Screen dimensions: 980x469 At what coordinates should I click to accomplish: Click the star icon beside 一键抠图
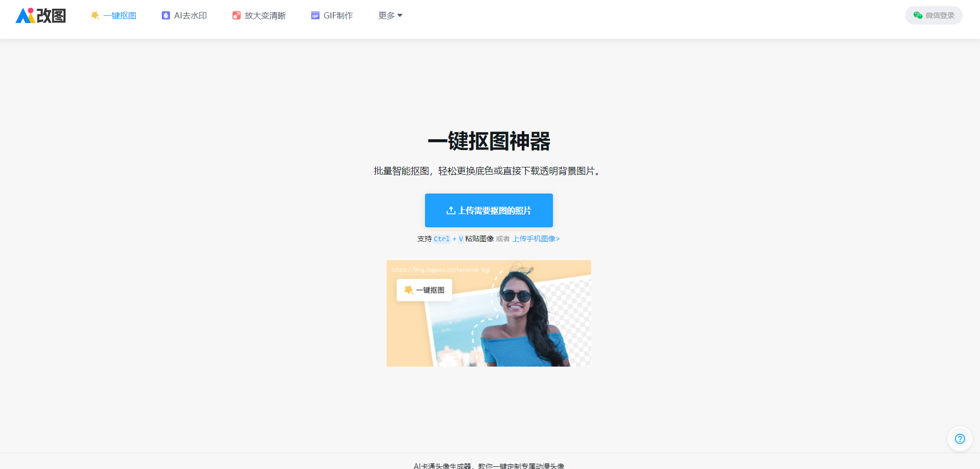[95, 15]
